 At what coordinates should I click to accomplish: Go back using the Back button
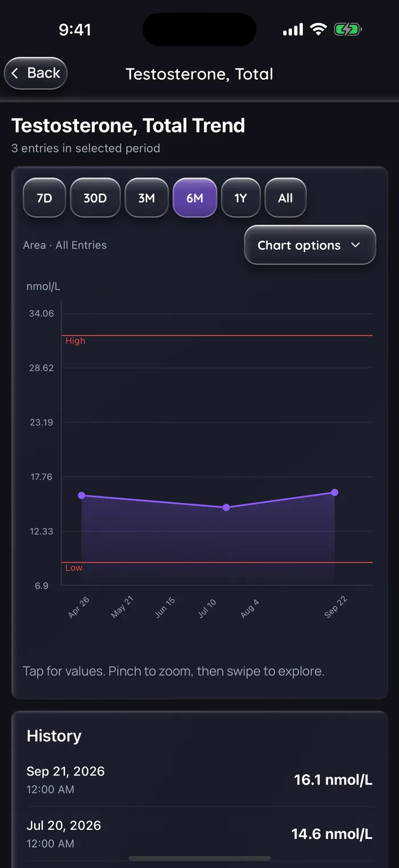coord(35,74)
